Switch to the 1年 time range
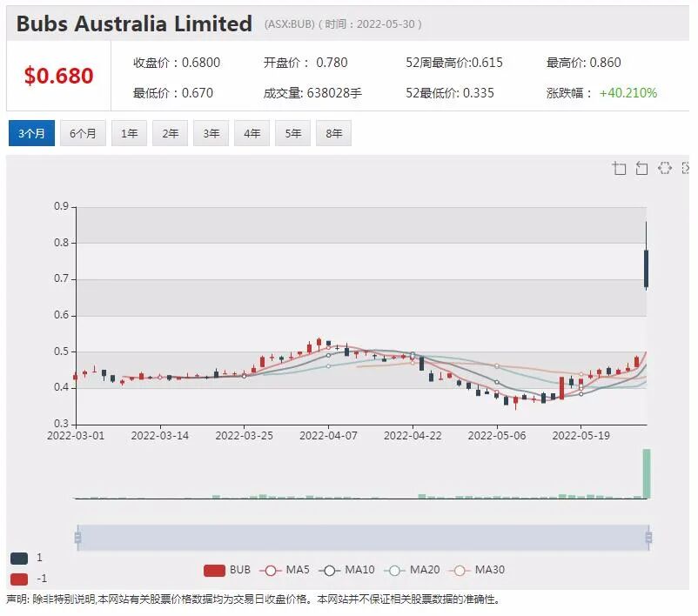 pos(129,133)
